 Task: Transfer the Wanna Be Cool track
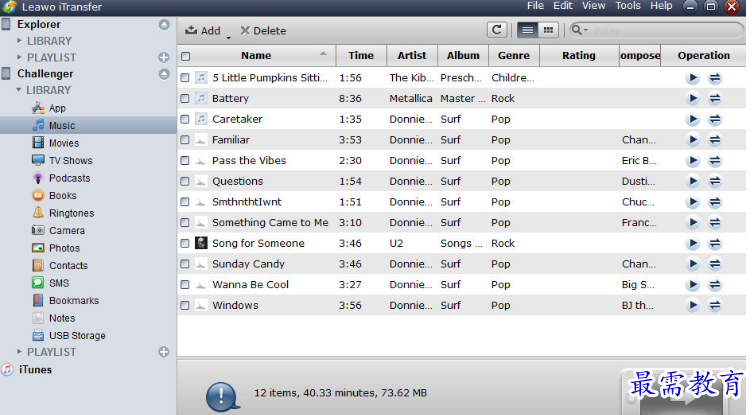pos(715,285)
